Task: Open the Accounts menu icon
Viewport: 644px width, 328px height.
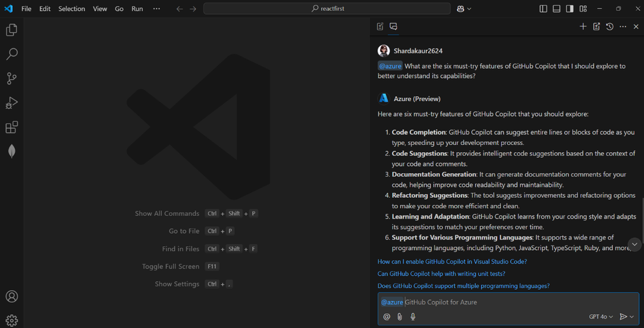Action: pos(12,296)
